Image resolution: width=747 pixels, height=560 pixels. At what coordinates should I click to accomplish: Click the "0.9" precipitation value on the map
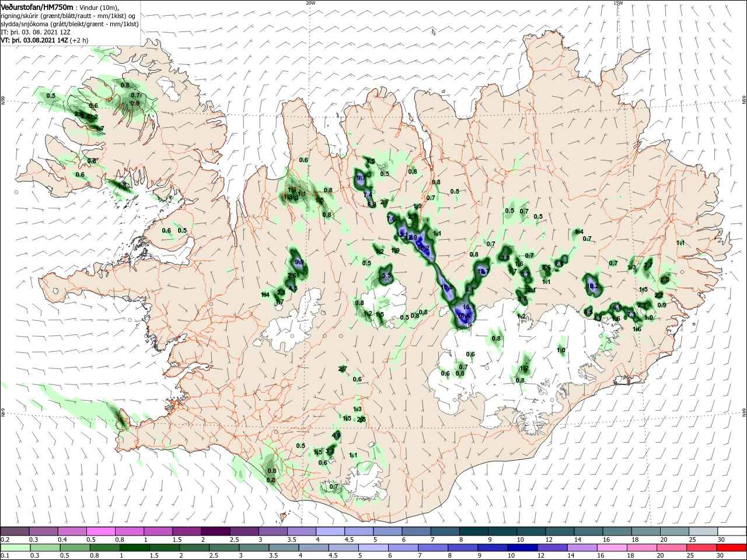coord(662,305)
